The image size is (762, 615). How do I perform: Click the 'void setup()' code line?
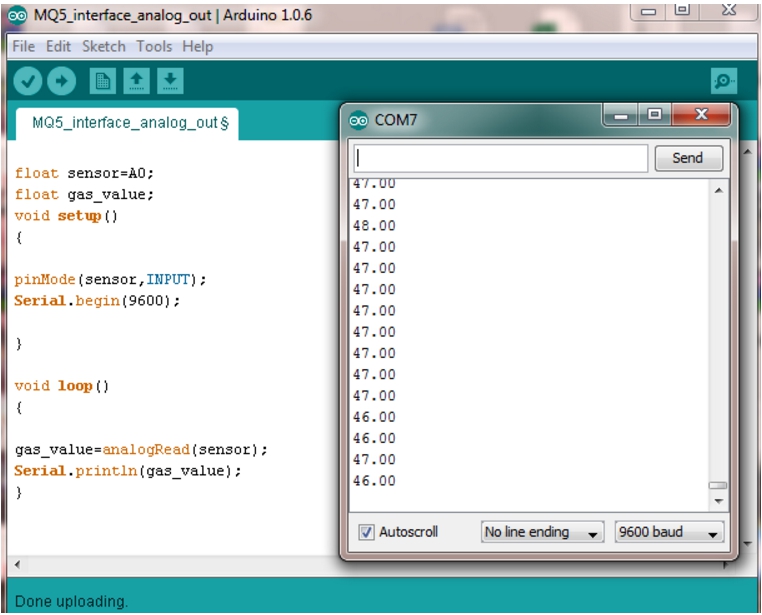tap(66, 216)
